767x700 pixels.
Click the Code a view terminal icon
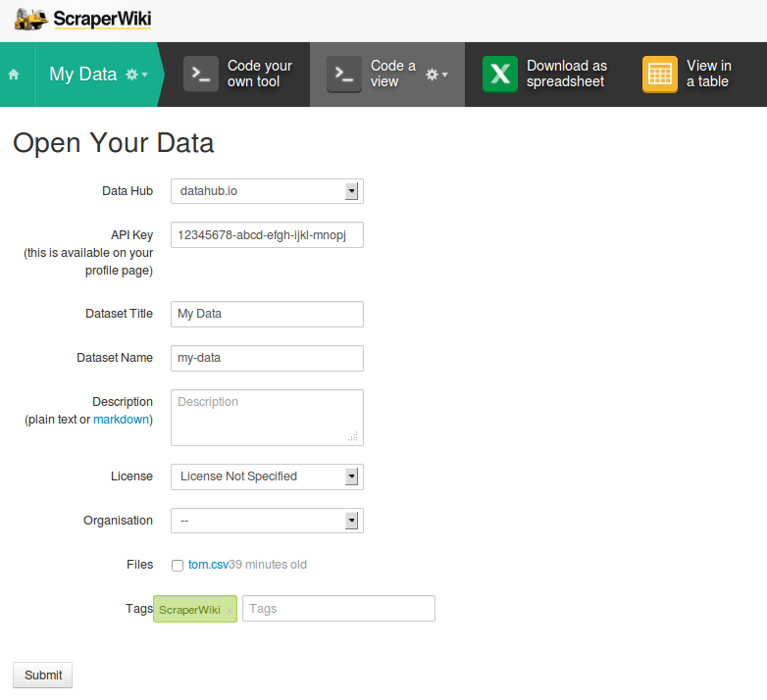tap(344, 74)
